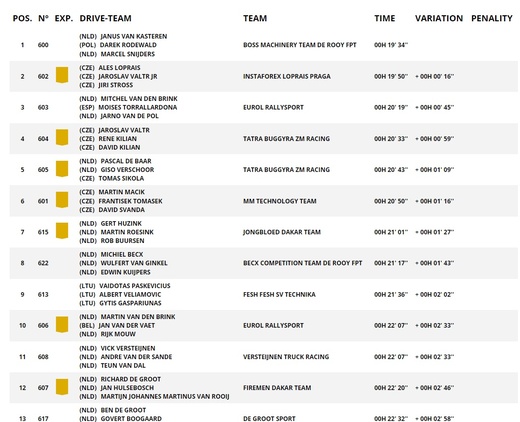Click the POS. column header

click(x=22, y=18)
